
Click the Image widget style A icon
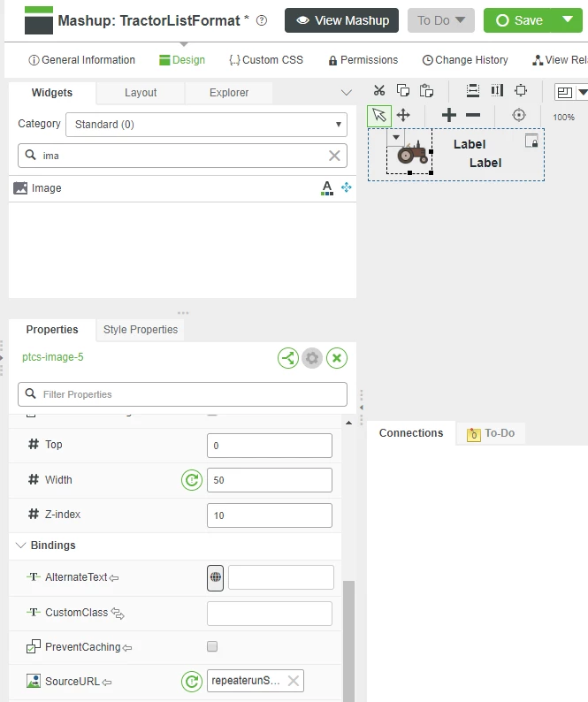[327, 188]
